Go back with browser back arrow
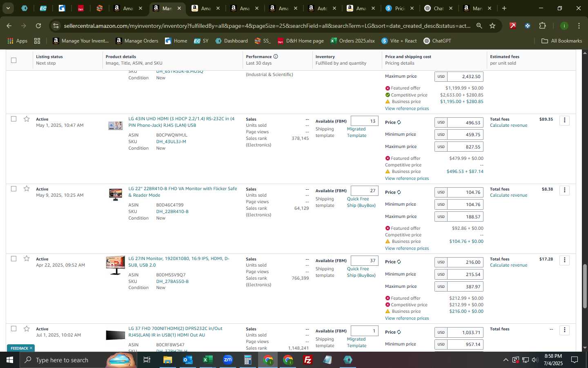Screen dimensions: 588x368 click(9, 26)
